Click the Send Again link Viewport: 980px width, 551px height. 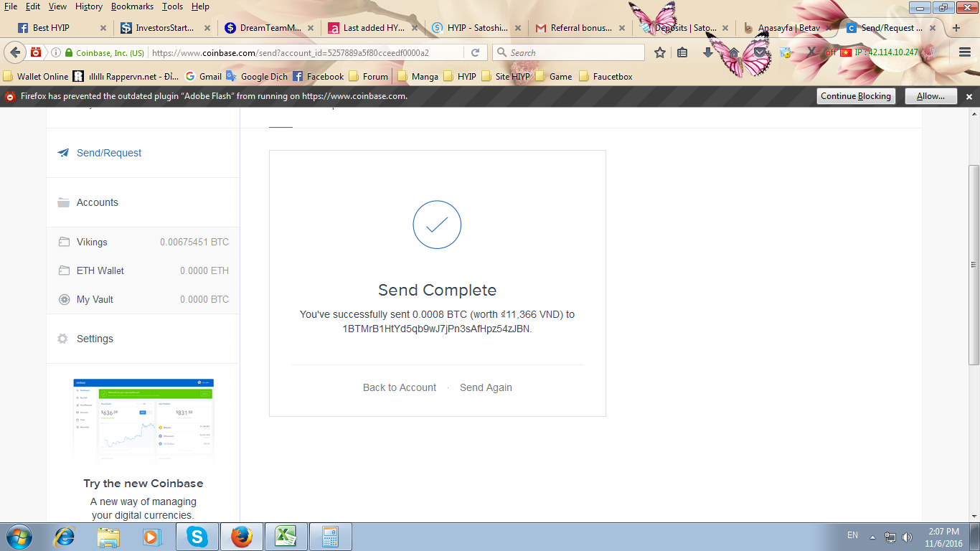tap(486, 387)
